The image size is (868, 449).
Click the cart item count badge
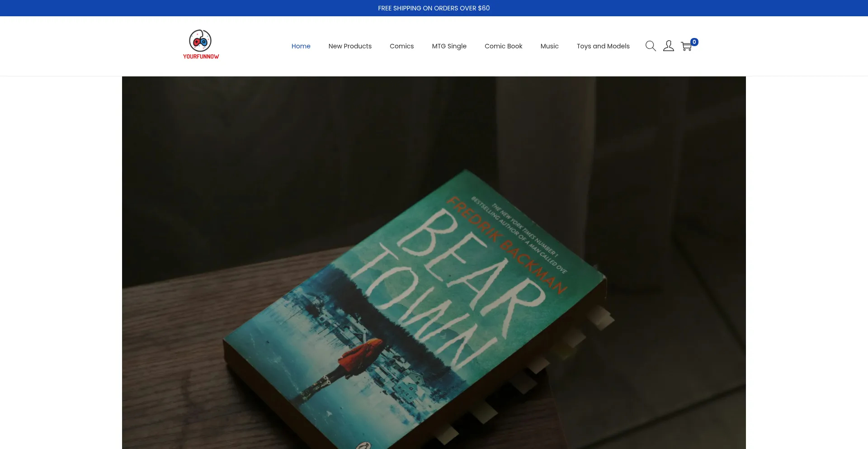click(x=694, y=42)
